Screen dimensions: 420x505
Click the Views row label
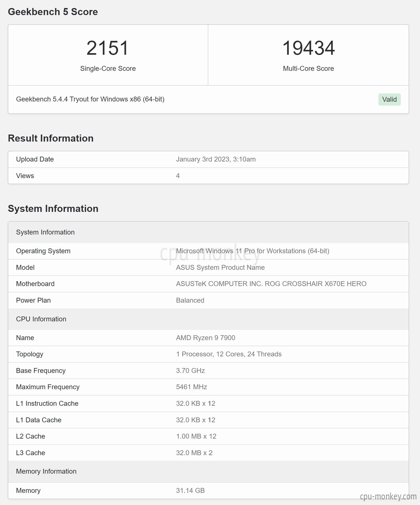(x=25, y=176)
